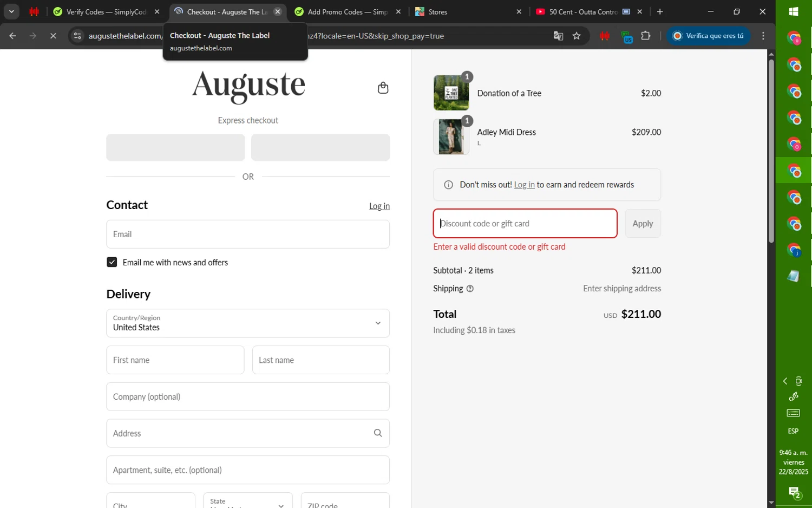Open a new tab with plus button
This screenshot has height=508, width=812.
[x=659, y=11]
